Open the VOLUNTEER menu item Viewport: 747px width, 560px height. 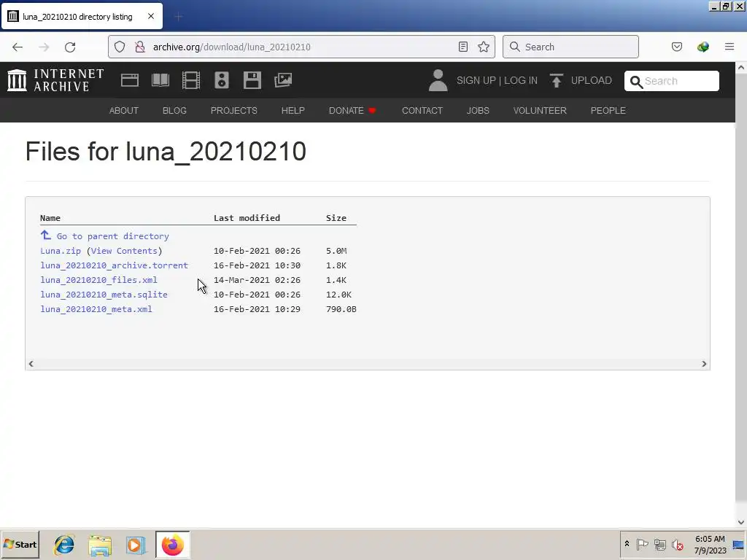[x=540, y=111]
